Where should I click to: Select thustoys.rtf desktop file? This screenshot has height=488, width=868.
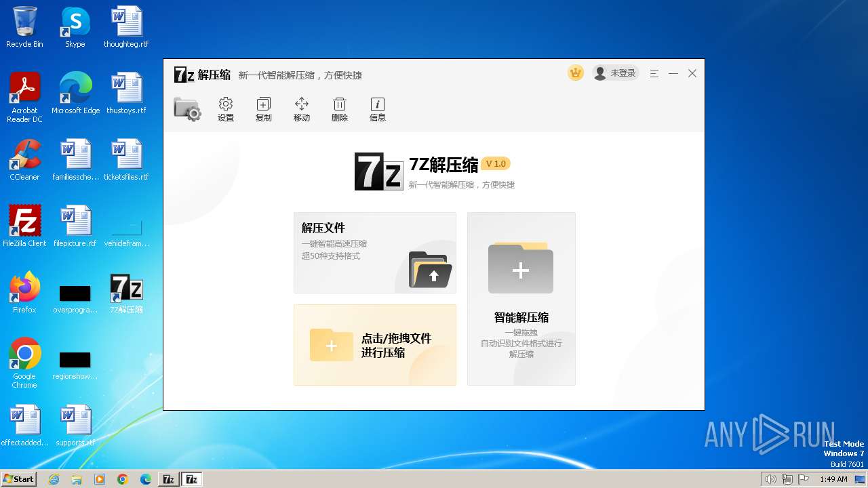coord(126,94)
